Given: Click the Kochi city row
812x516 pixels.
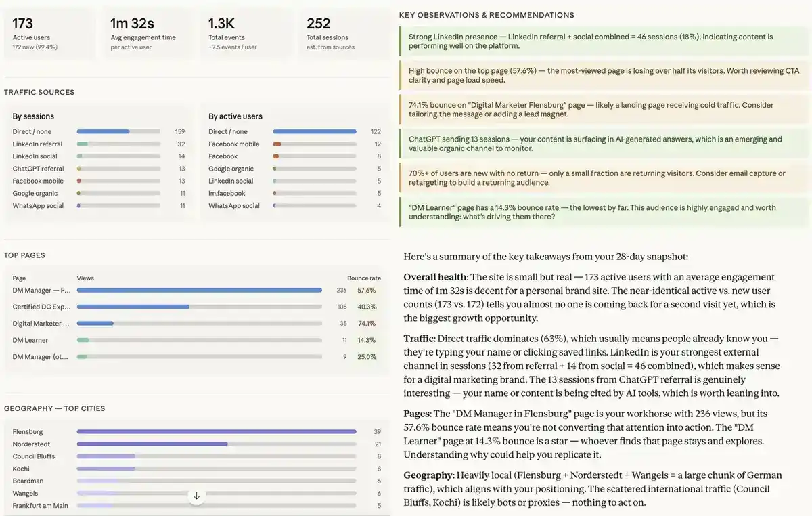Looking at the screenshot, I should [x=197, y=469].
